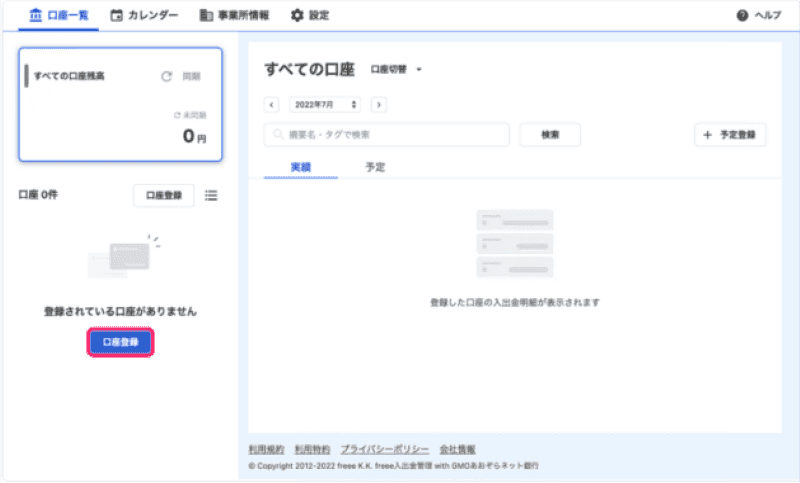Go to previous month arrow
This screenshot has width=800, height=483.
pos(271,105)
